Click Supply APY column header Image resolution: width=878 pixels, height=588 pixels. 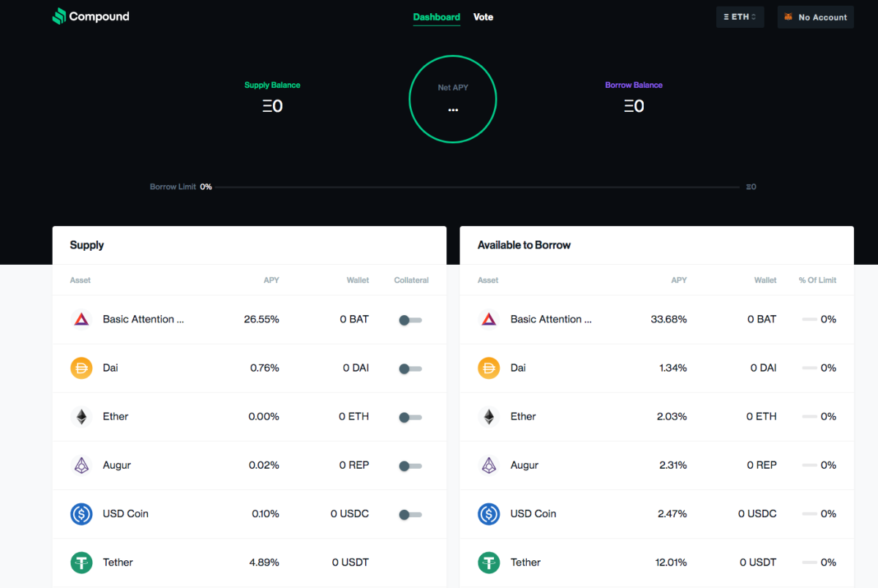pos(271,280)
